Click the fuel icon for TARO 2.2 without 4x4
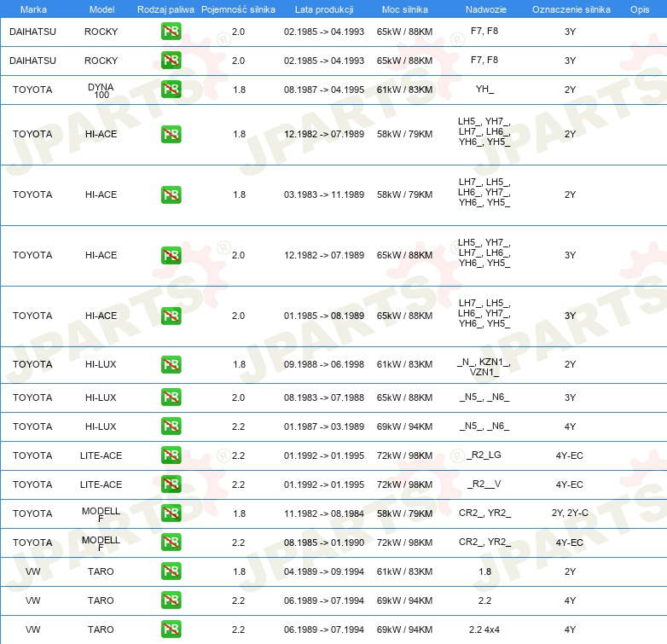Screen dimensions: 667x644 coord(171,600)
